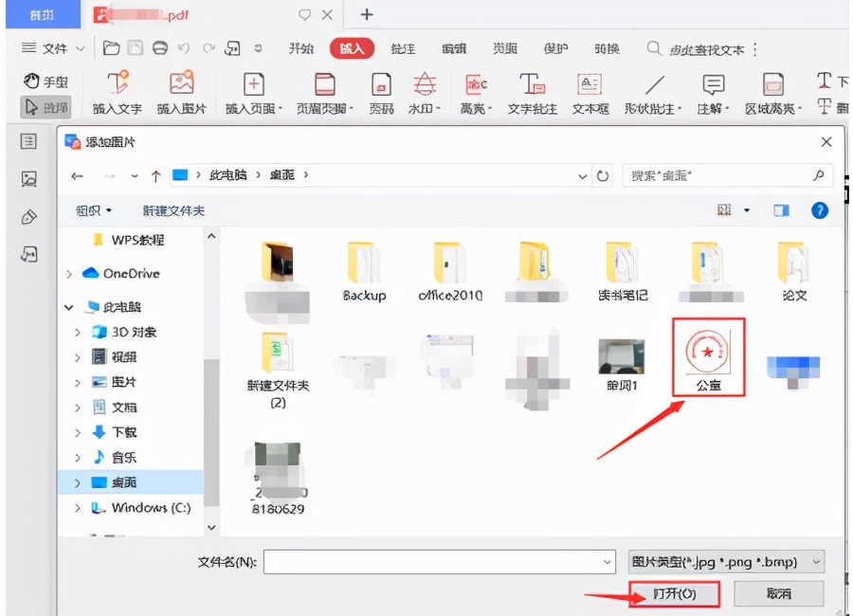Screen dimensions: 853x616
Task: Open the dialog help via blue question mark
Action: tap(819, 209)
